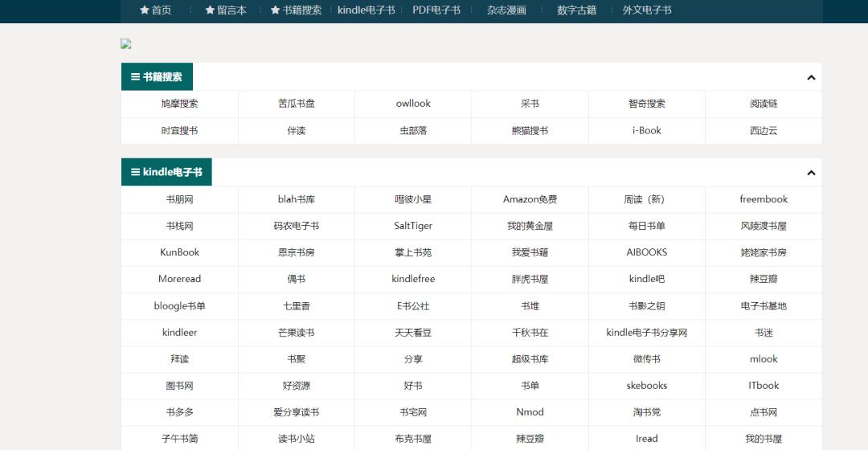
Task: Open the skebooks link
Action: [x=646, y=386]
